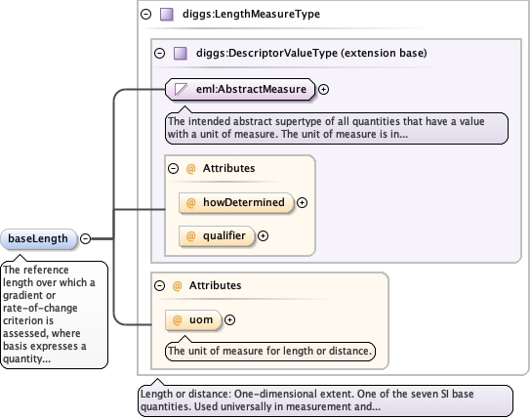Collapse the diggs:LengthMeasureType box
Viewport: 531px width, 420px height.
[146, 15]
